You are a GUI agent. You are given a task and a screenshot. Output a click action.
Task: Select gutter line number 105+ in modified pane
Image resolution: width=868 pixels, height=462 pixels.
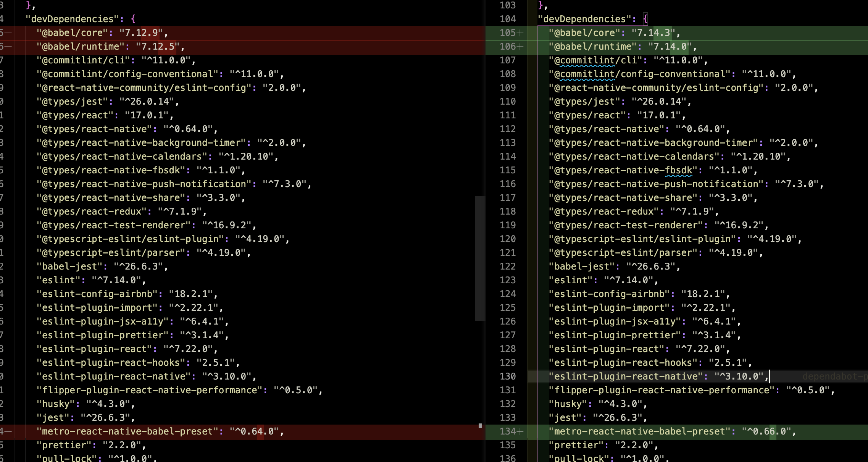click(x=511, y=33)
